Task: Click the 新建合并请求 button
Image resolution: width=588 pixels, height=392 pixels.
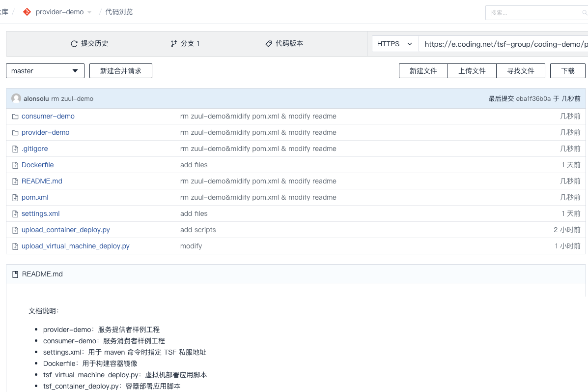Action: click(121, 71)
